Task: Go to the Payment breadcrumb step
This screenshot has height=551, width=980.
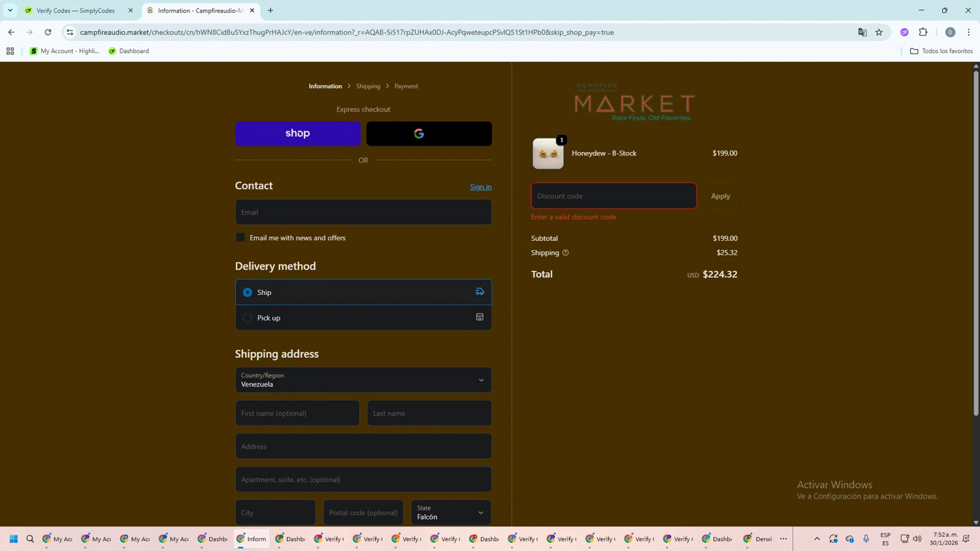Action: (x=406, y=86)
